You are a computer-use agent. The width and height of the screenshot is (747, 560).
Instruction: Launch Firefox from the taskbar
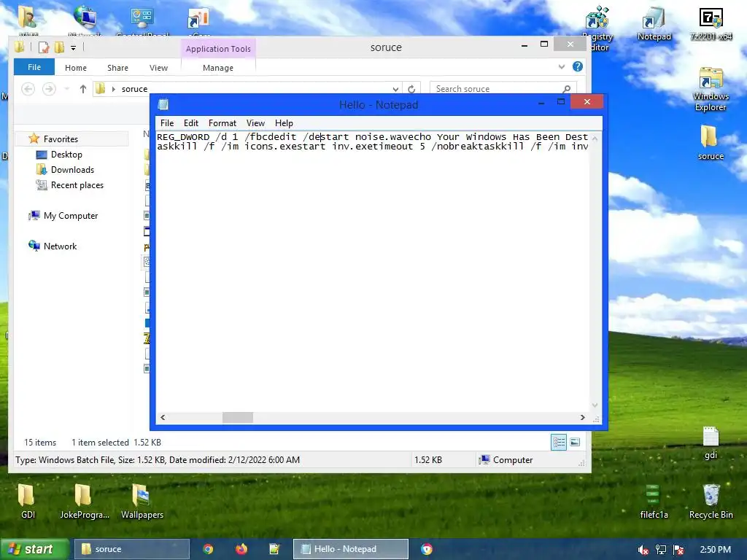(x=241, y=549)
